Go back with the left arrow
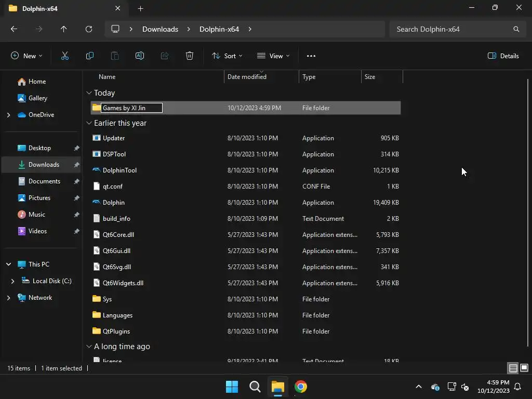532x399 pixels. point(14,29)
